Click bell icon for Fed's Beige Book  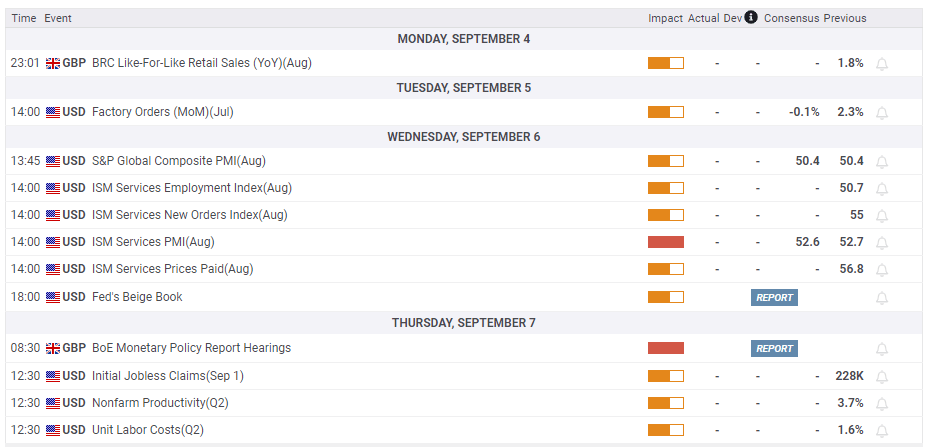tap(882, 298)
